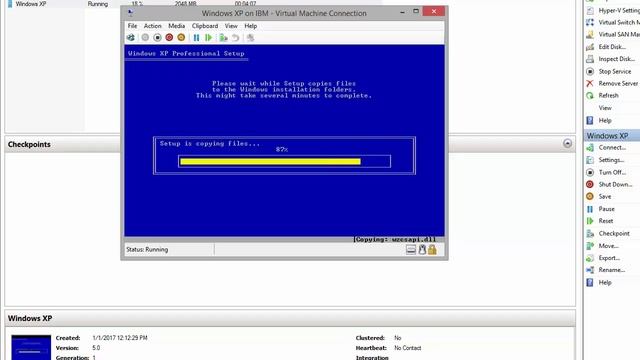Click the 'Copying: wzcsapi.dll' text
The width and height of the screenshot is (640, 360).
coord(394,240)
